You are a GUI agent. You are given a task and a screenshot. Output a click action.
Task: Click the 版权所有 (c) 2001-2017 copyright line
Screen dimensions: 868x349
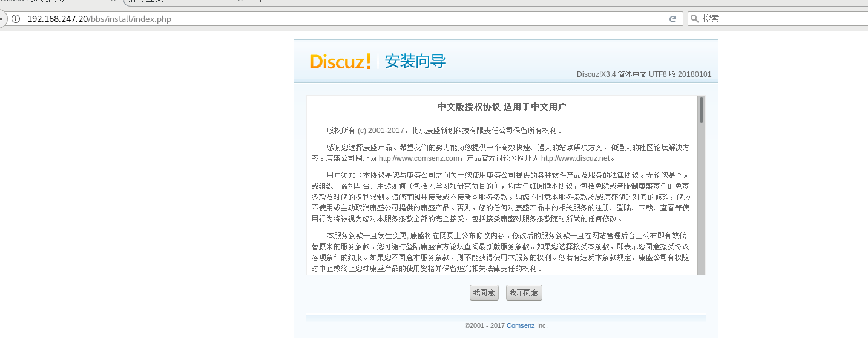445,130
